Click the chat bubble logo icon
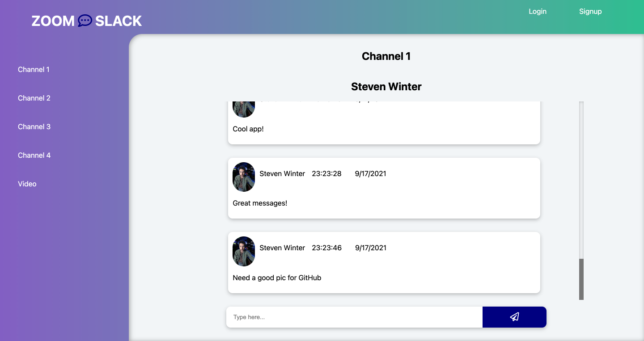 click(x=85, y=21)
